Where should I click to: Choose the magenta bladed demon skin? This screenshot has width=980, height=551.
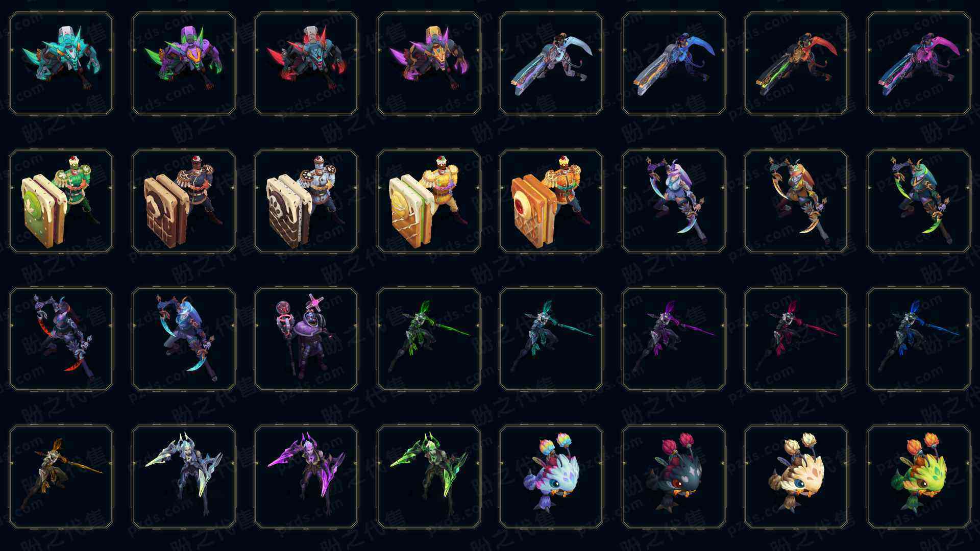306,477
